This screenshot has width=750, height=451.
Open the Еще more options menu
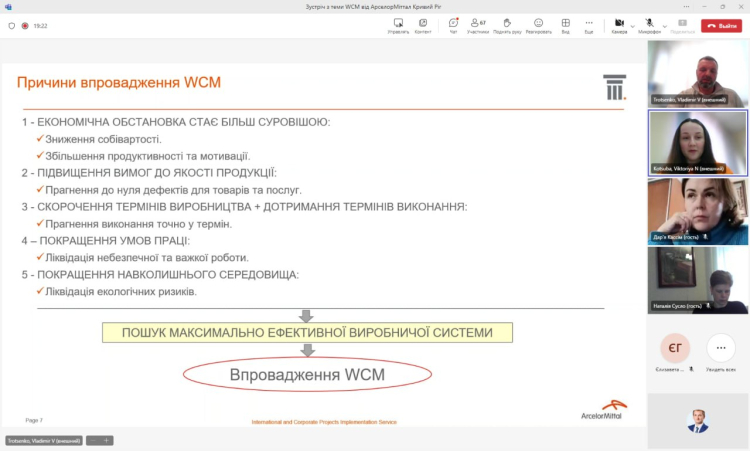click(589, 24)
